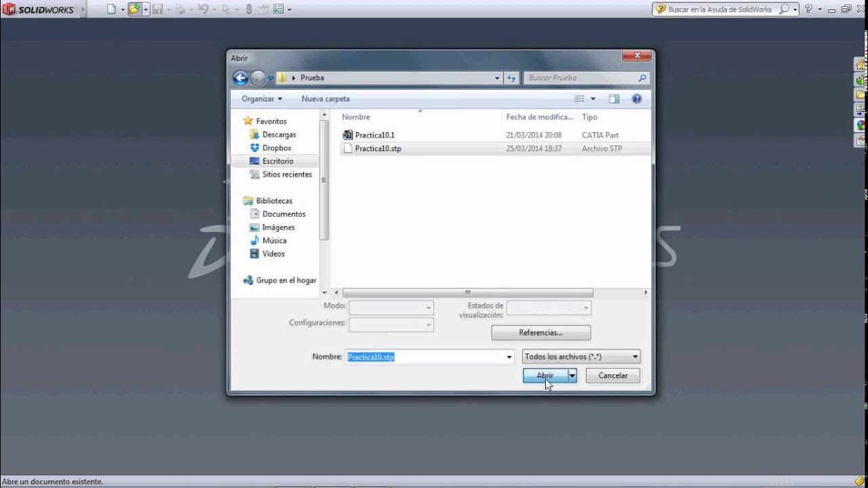Click the Abrir button
Viewport: 868px width, 488px height.
click(545, 375)
